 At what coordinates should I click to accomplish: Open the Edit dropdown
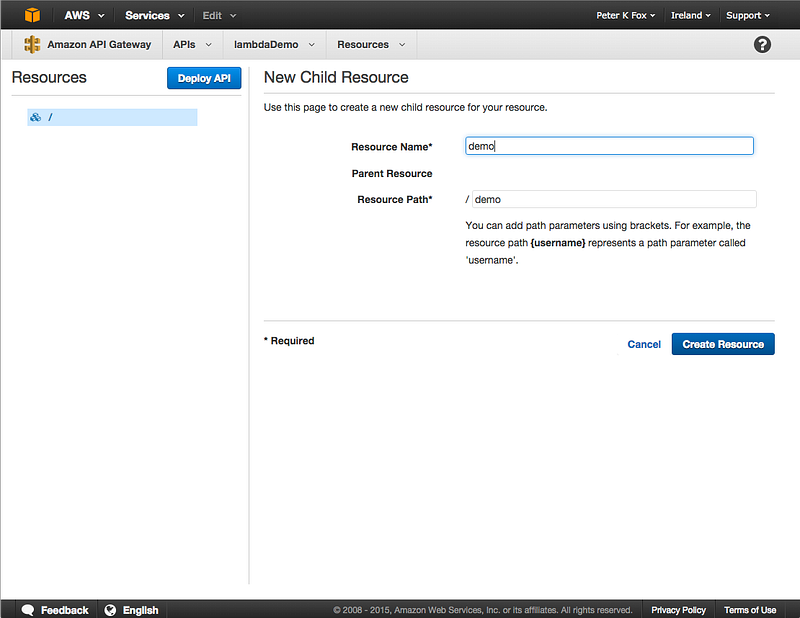(x=219, y=15)
